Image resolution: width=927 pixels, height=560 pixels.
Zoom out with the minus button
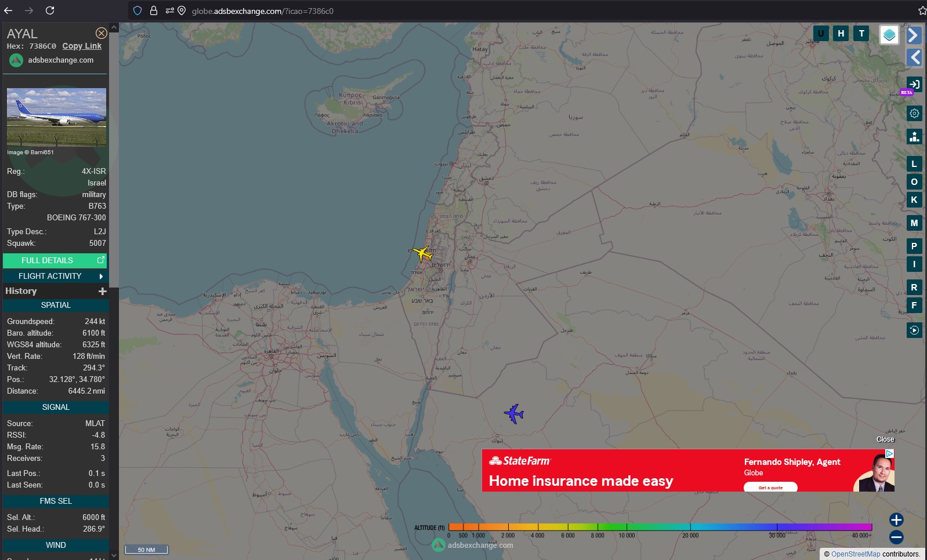pos(896,537)
